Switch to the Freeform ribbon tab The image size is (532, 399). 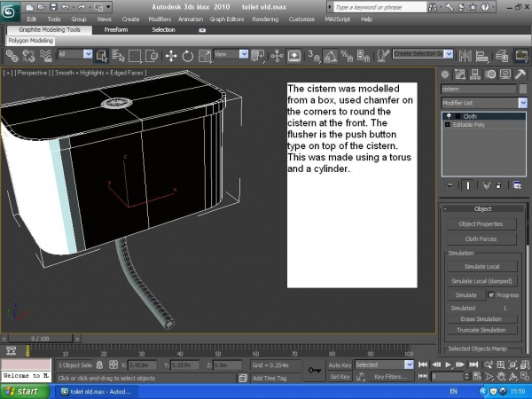coord(116,30)
